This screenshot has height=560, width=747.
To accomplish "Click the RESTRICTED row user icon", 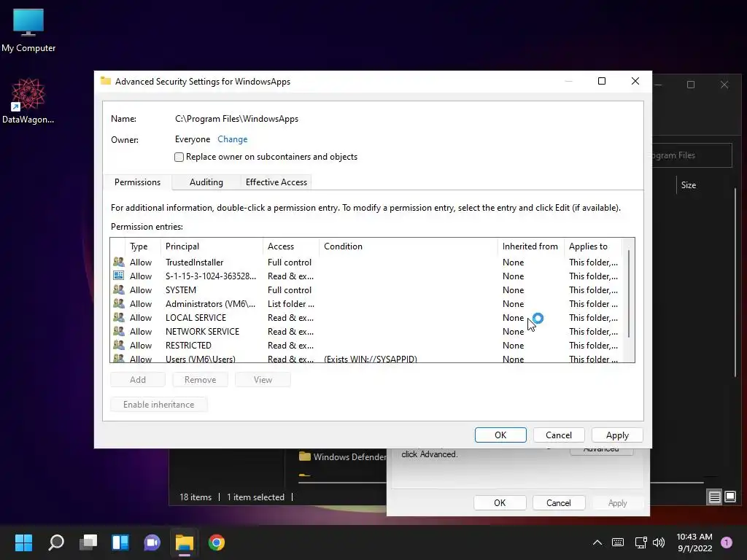I will [x=119, y=345].
